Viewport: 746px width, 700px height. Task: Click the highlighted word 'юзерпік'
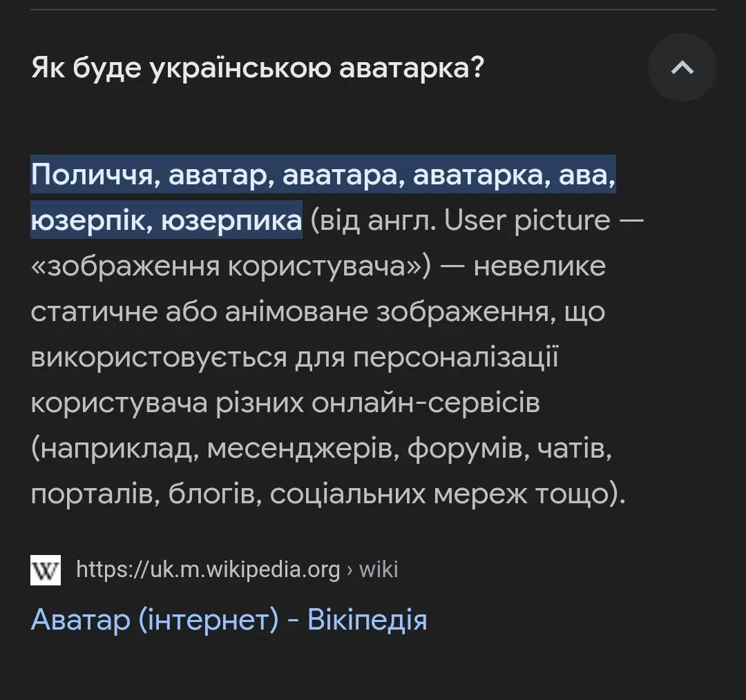pyautogui.click(x=86, y=220)
